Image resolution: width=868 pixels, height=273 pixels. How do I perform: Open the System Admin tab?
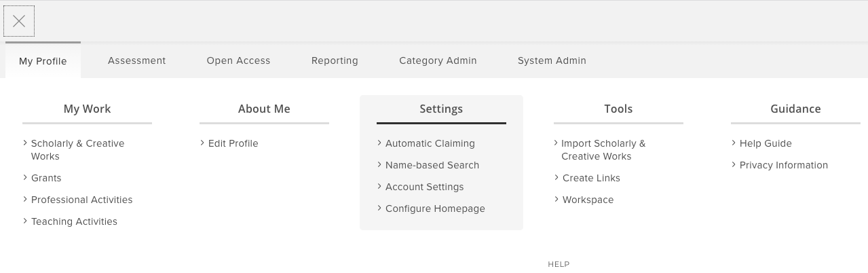552,60
